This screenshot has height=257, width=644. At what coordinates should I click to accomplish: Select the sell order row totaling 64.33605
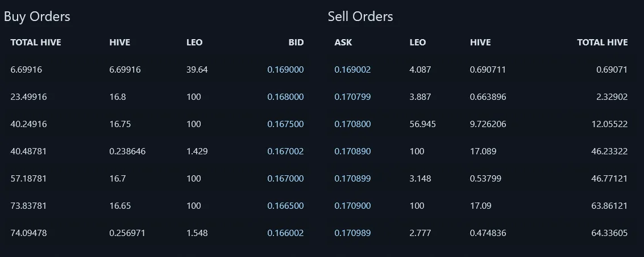(x=481, y=233)
